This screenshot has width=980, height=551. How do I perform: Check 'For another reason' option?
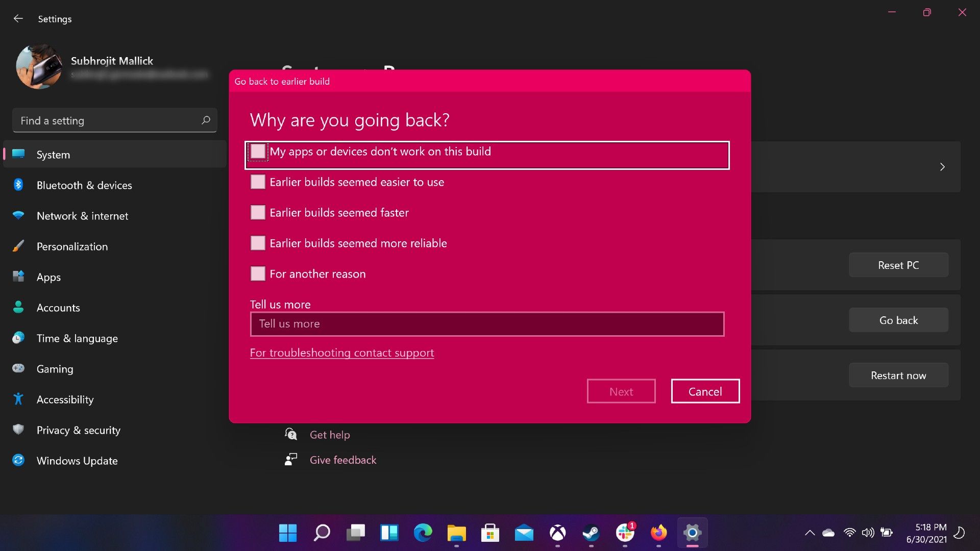pos(257,274)
